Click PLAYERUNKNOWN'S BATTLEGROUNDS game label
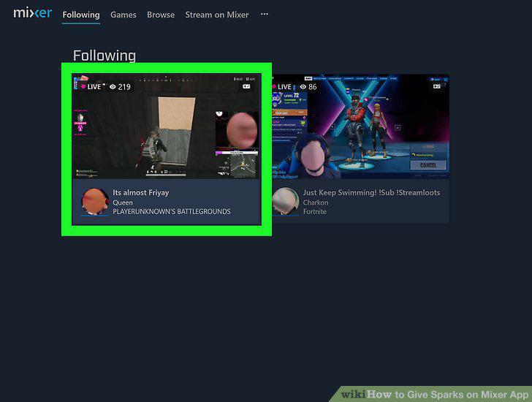The image size is (532, 402). [x=172, y=212]
